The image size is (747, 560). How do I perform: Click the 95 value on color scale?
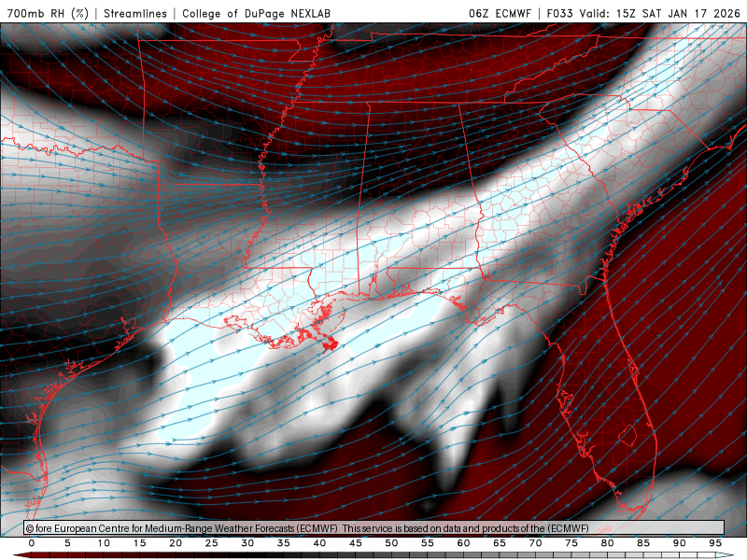[715, 543]
